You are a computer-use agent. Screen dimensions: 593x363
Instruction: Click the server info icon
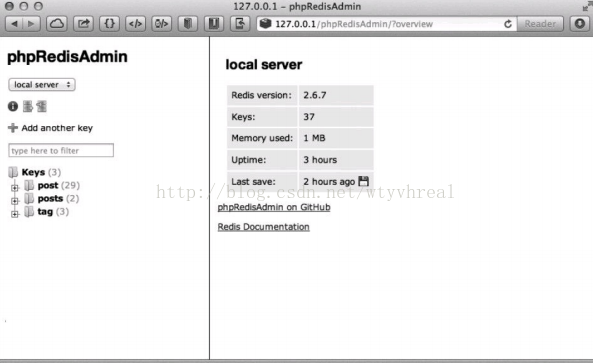coord(13,106)
